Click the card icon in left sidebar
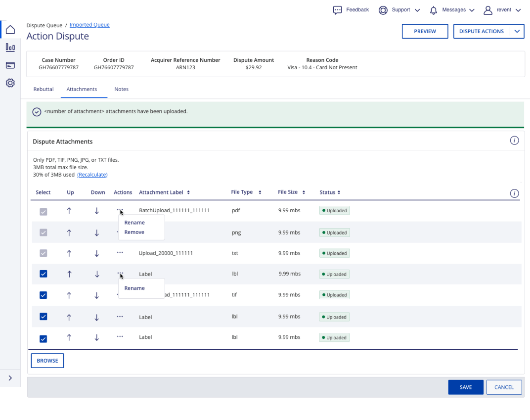 point(10,65)
